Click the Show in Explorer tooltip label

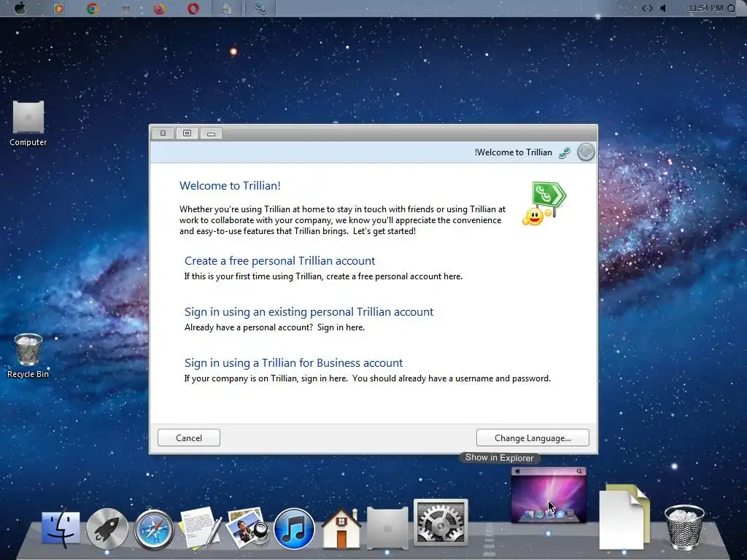tap(499, 458)
